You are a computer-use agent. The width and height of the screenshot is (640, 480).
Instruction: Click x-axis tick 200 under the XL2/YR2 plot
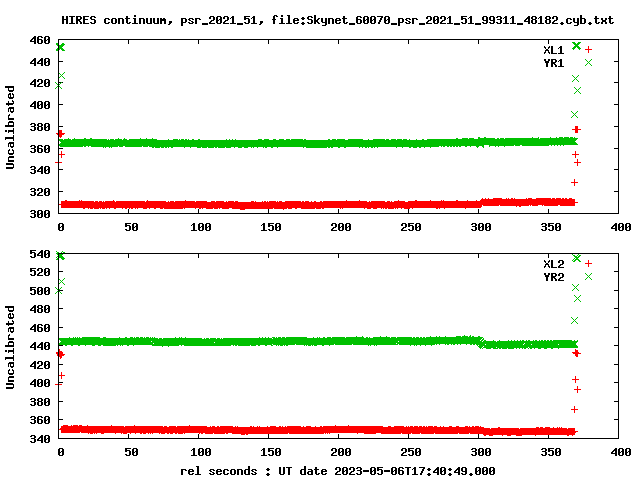coord(341,452)
